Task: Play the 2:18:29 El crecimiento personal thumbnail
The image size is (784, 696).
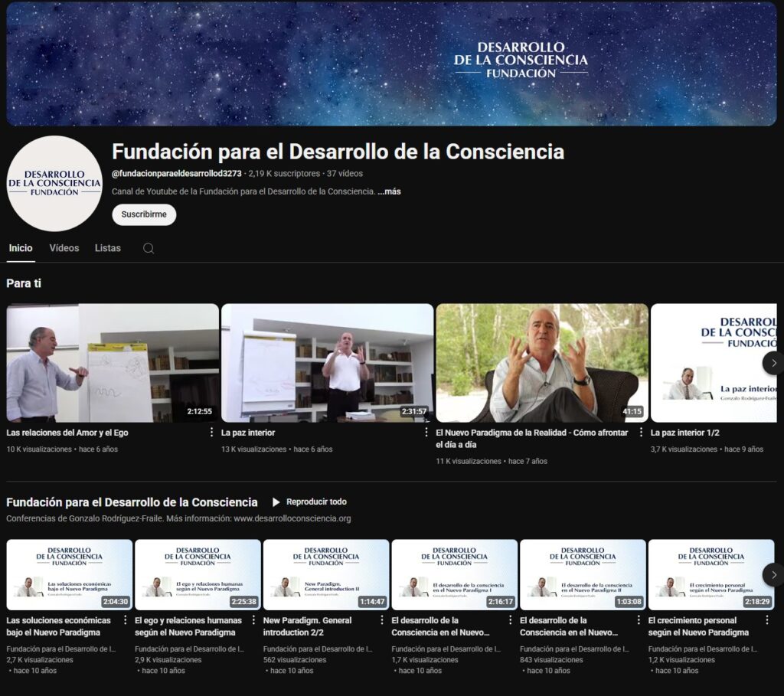Action: [711, 574]
